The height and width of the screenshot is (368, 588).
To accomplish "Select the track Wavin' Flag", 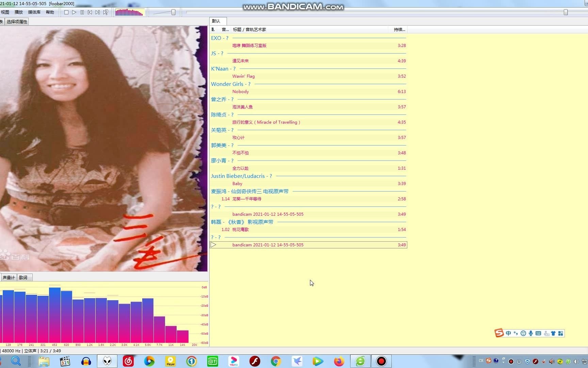I will point(308,76).
